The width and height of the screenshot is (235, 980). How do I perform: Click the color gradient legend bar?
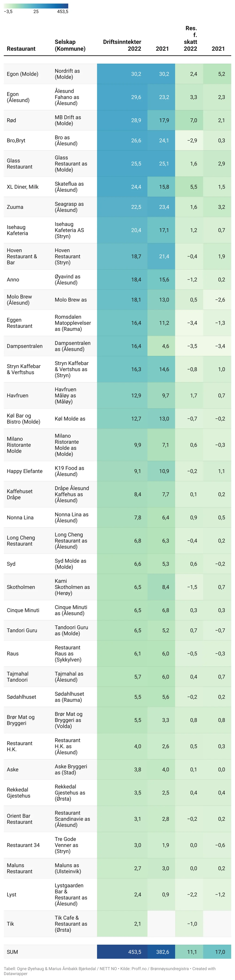tap(36, 6)
